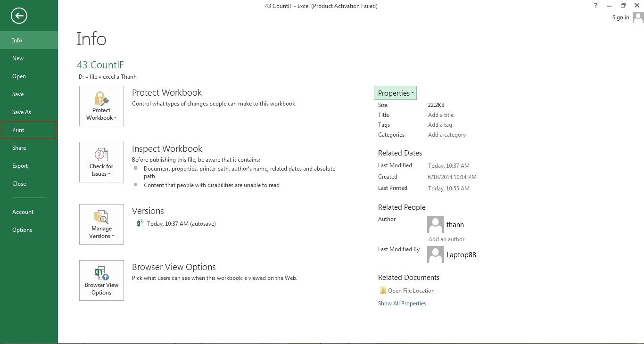This screenshot has width=644, height=344.
Task: Click the Add an author field
Action: pyautogui.click(x=446, y=239)
